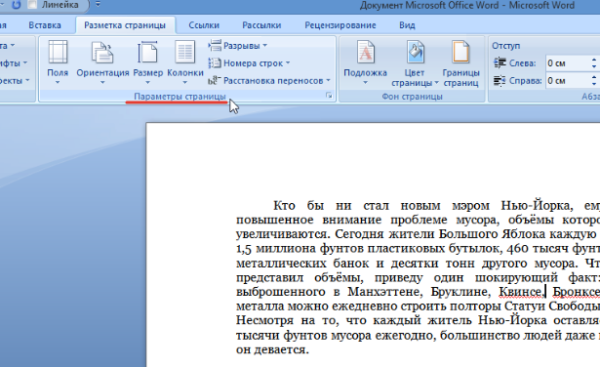This screenshot has width=600, height=367.
Task: Switch to the Вставка tab
Action: (45, 25)
